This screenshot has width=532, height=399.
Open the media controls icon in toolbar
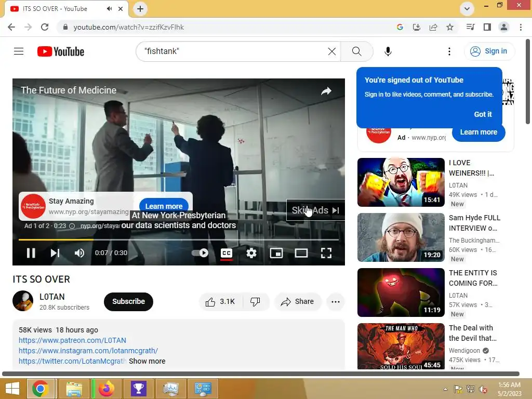(x=470, y=27)
